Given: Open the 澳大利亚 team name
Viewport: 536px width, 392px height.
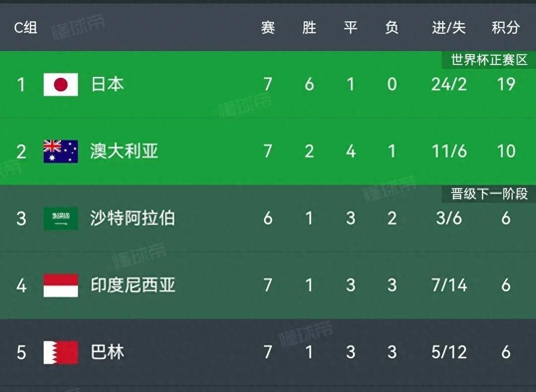Looking at the screenshot, I should pos(124,151).
